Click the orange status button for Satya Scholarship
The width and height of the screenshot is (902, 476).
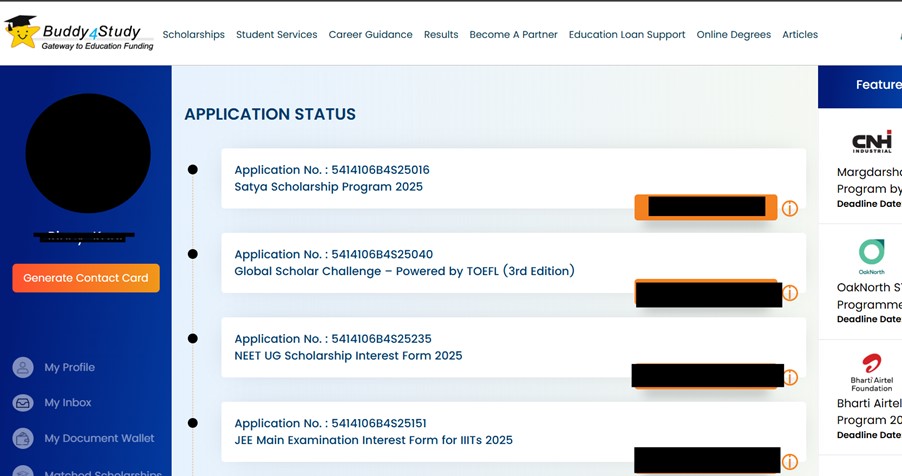click(706, 207)
